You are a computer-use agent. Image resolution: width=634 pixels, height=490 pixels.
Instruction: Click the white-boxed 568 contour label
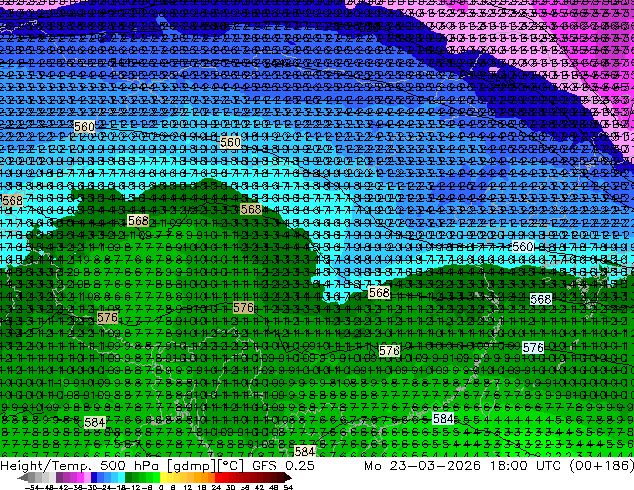(x=541, y=299)
